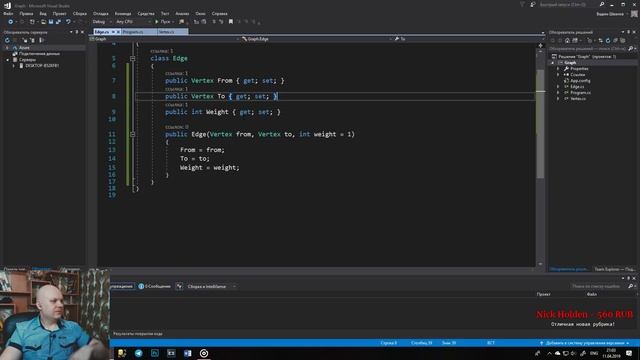Refresh the Server Explorer panel

[7, 40]
